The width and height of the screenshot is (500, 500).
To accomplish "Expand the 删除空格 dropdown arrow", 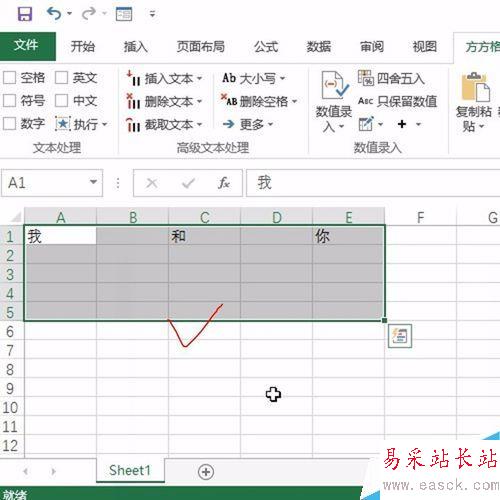I will (295, 101).
